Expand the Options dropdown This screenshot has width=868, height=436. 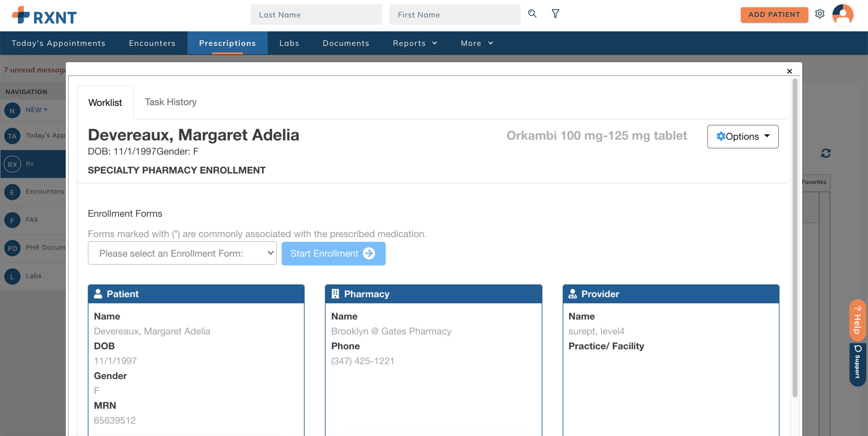tap(743, 136)
